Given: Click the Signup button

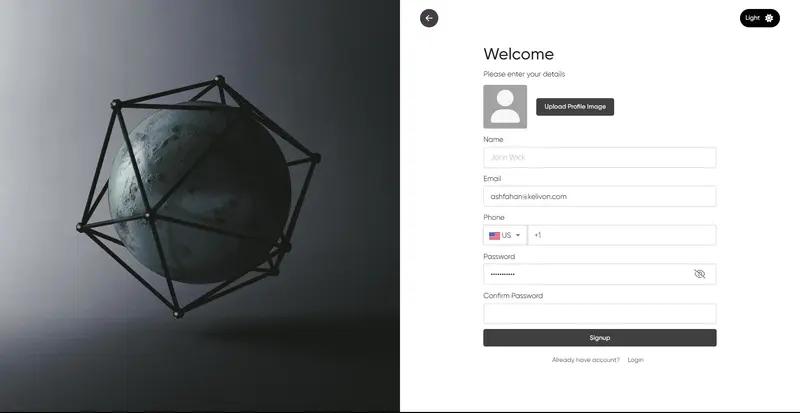Looking at the screenshot, I should pyautogui.click(x=599, y=337).
